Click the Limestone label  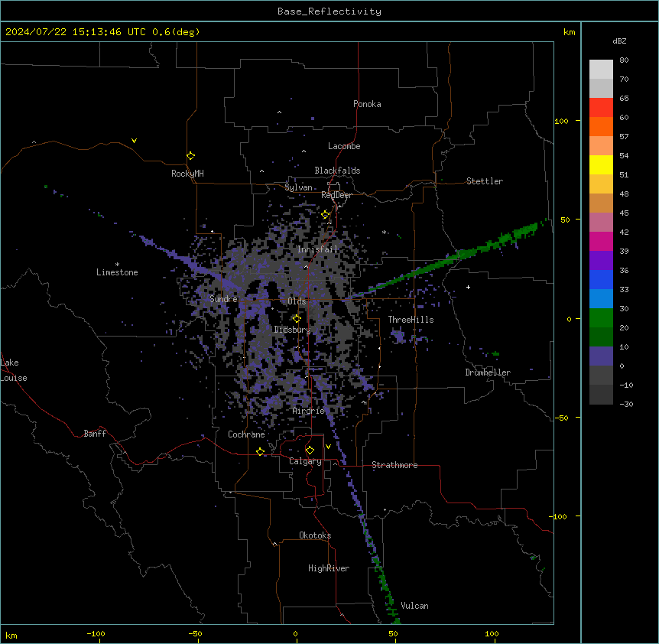click(117, 272)
